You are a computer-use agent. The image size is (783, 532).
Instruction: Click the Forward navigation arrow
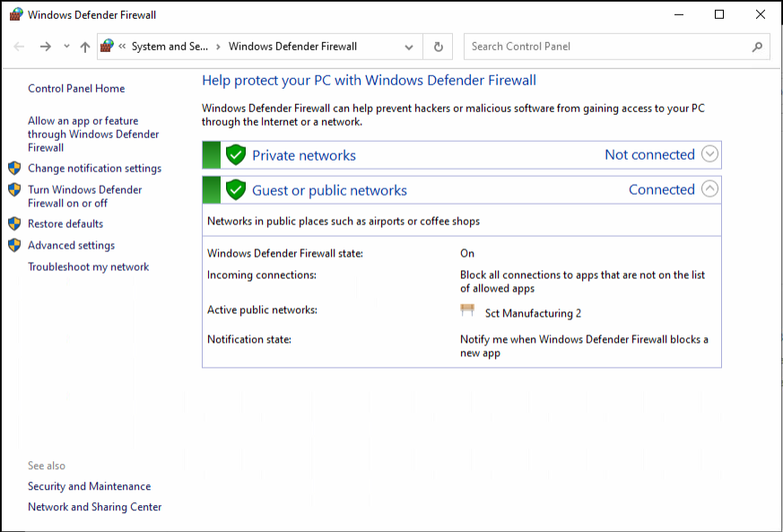pyautogui.click(x=46, y=47)
